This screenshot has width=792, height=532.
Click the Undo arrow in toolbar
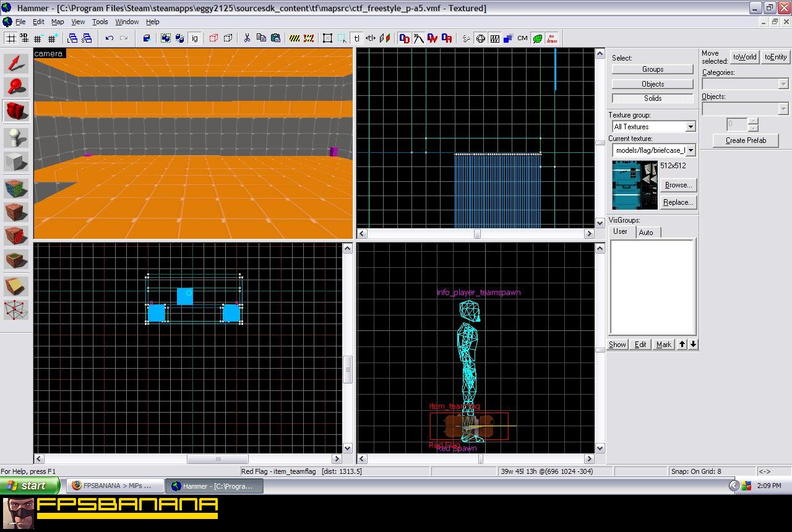(x=110, y=38)
